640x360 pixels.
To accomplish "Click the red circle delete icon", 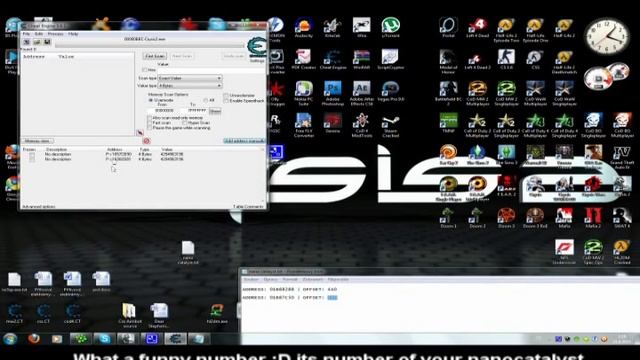I will point(147,141).
